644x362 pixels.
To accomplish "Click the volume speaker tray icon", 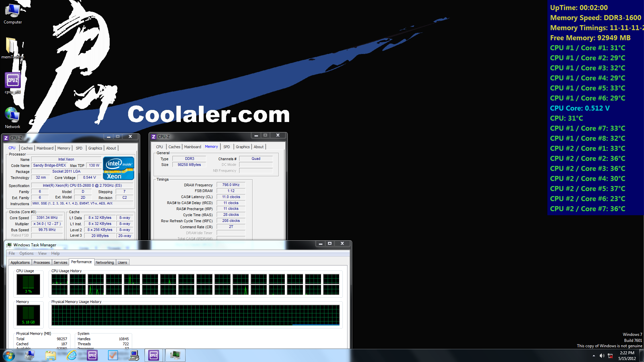I will [x=602, y=356].
